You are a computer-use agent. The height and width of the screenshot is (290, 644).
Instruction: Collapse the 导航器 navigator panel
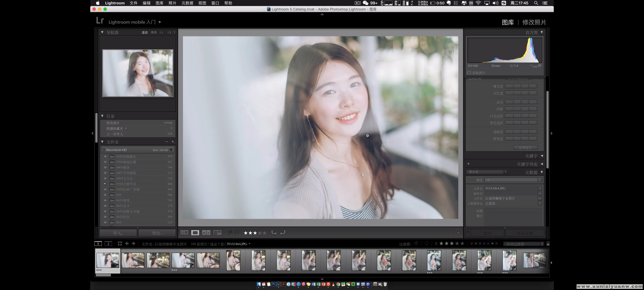(x=102, y=32)
